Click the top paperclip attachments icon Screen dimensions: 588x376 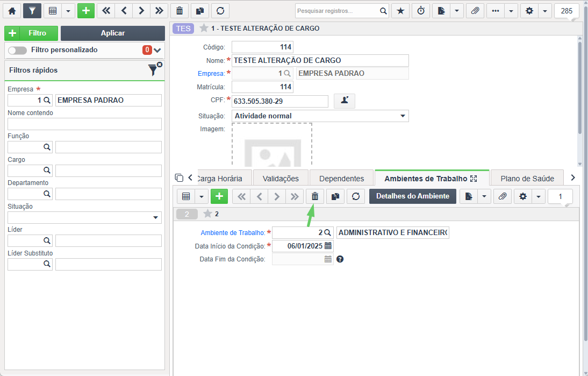coord(475,11)
